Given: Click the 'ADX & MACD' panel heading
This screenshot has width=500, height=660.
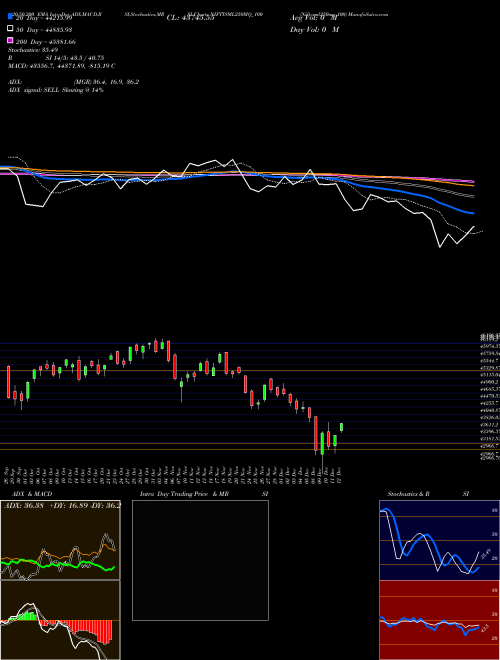Looking at the screenshot, I should 30,494.
